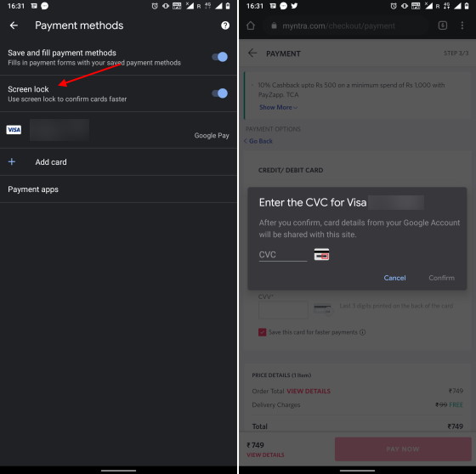Confirm the CVC dialog

441,278
